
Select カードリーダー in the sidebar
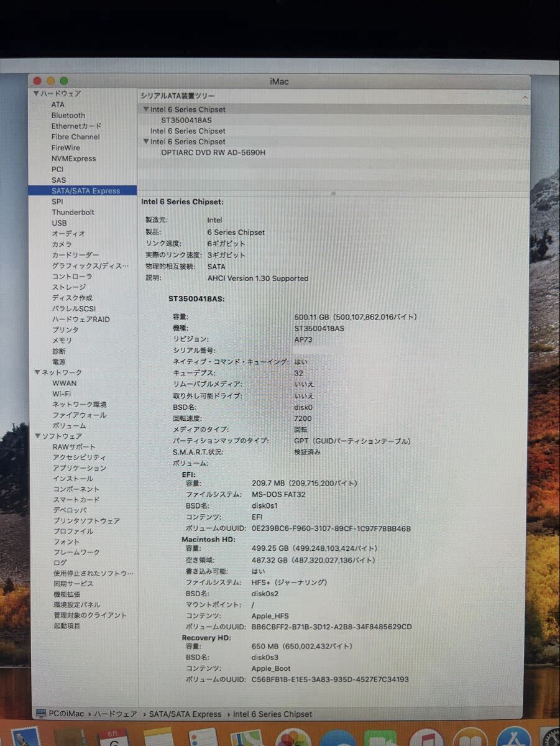pos(75,255)
